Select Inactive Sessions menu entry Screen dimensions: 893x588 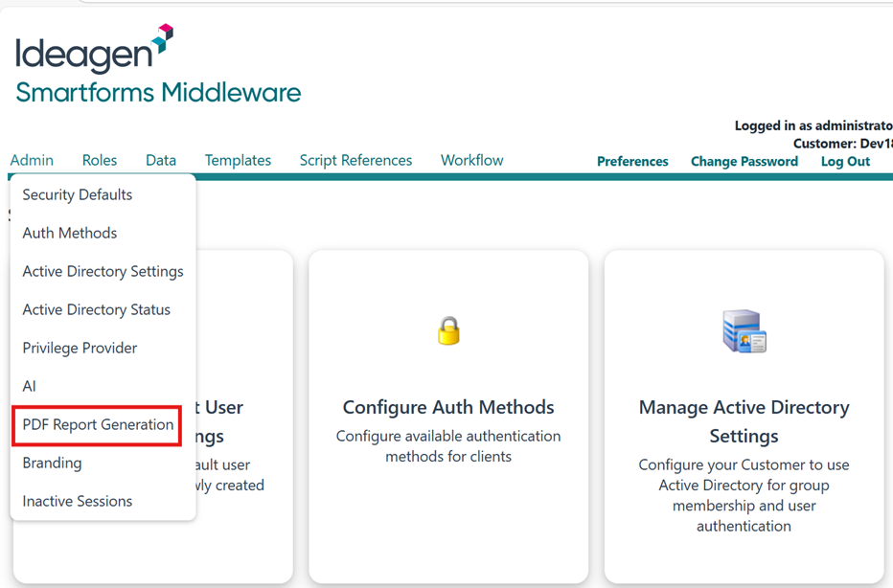[78, 501]
